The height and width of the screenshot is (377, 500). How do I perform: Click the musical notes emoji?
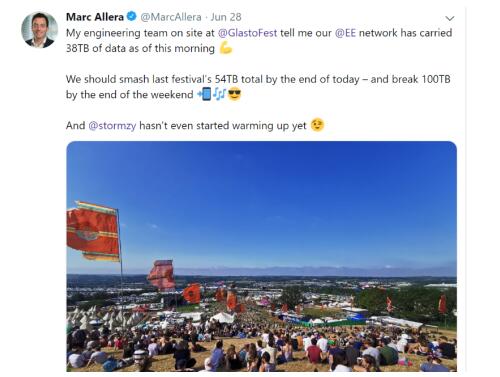[219, 94]
